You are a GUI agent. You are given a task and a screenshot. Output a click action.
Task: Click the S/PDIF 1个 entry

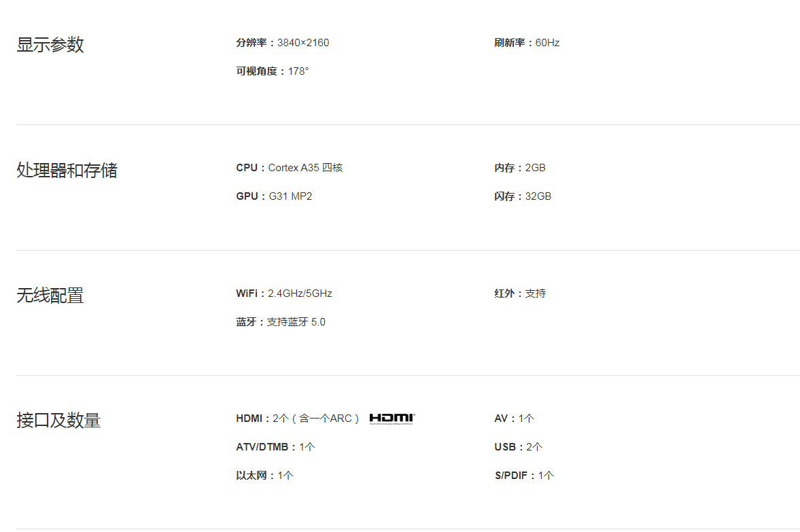(525, 476)
